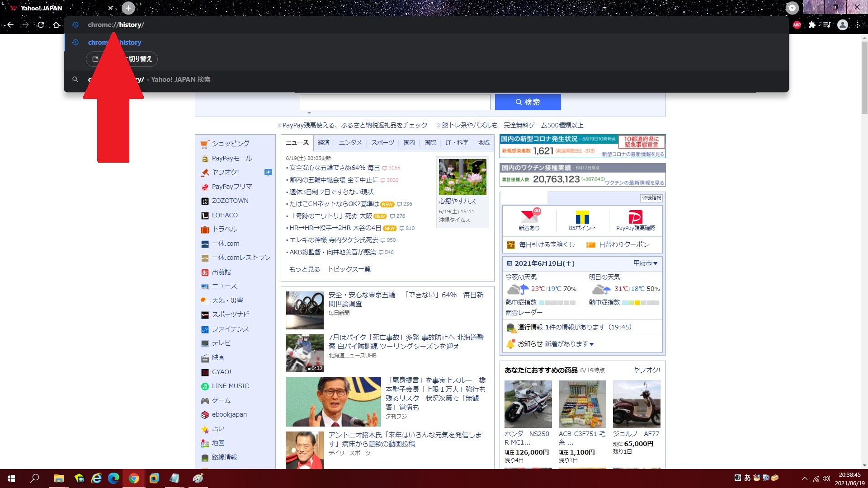
Task: Open Microsoft Edge from the taskbar
Action: pos(113,479)
